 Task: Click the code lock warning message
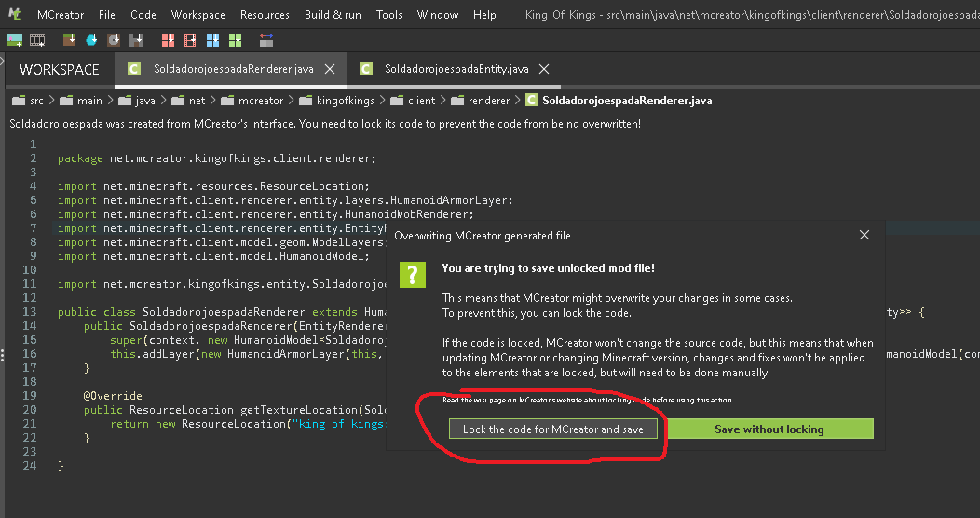(x=325, y=124)
